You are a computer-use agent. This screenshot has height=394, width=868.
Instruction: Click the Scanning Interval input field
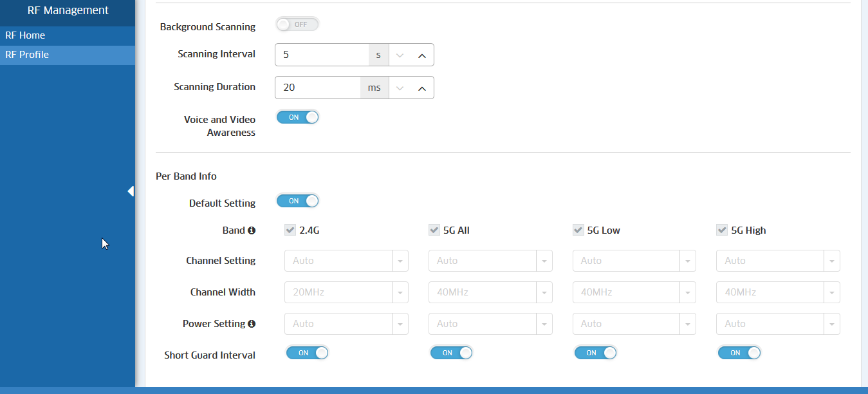[x=322, y=55]
